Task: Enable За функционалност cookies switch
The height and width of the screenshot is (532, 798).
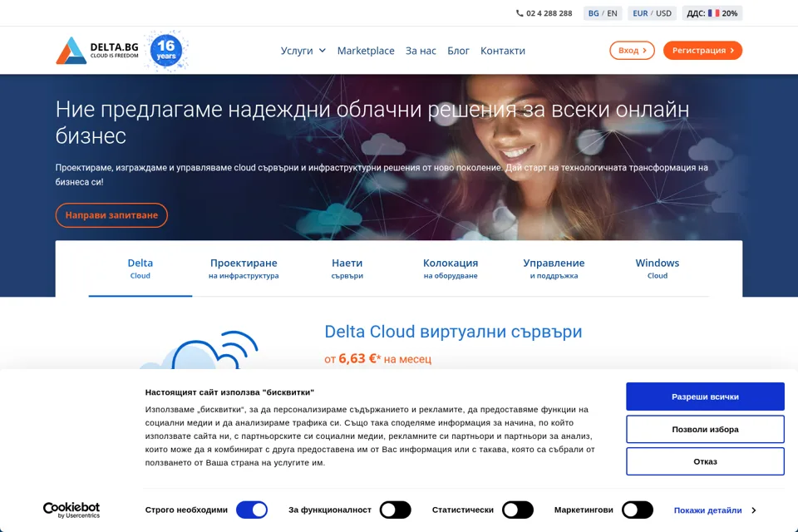Action: (396, 510)
